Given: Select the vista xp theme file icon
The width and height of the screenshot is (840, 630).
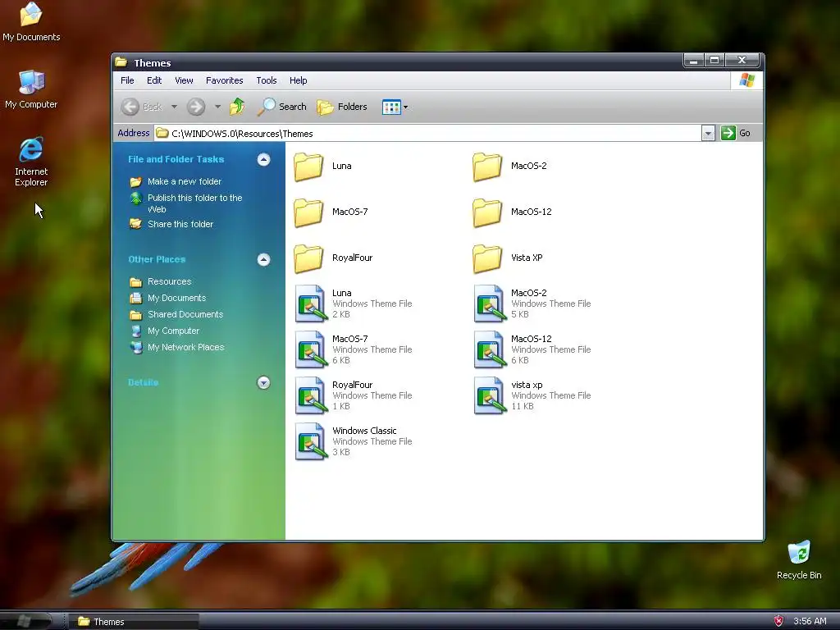Looking at the screenshot, I should point(491,396).
